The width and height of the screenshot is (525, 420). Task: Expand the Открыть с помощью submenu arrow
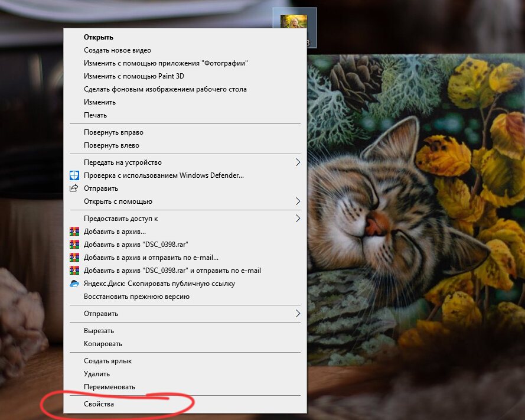(298, 201)
